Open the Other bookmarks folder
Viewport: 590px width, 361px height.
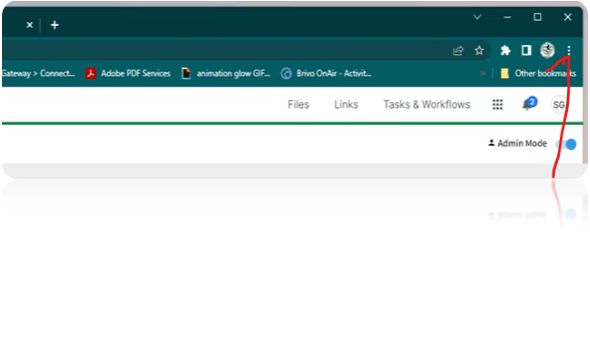(538, 73)
